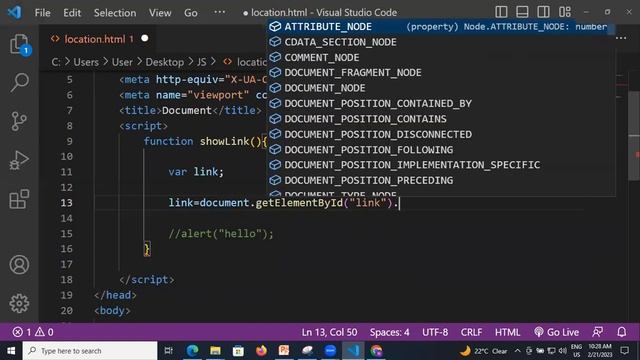
Task: Open the Source Control view
Action: coord(19,121)
